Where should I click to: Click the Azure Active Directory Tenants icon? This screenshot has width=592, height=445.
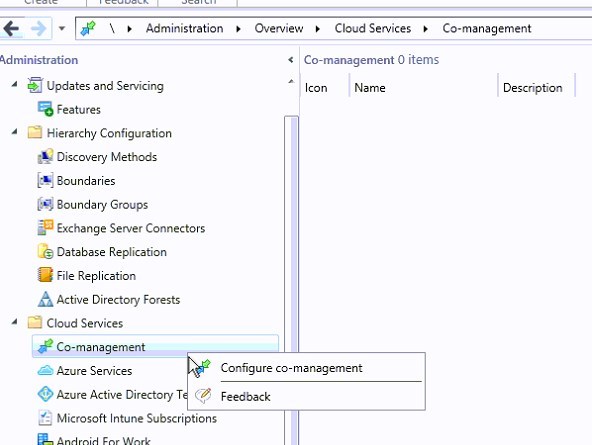pos(45,394)
